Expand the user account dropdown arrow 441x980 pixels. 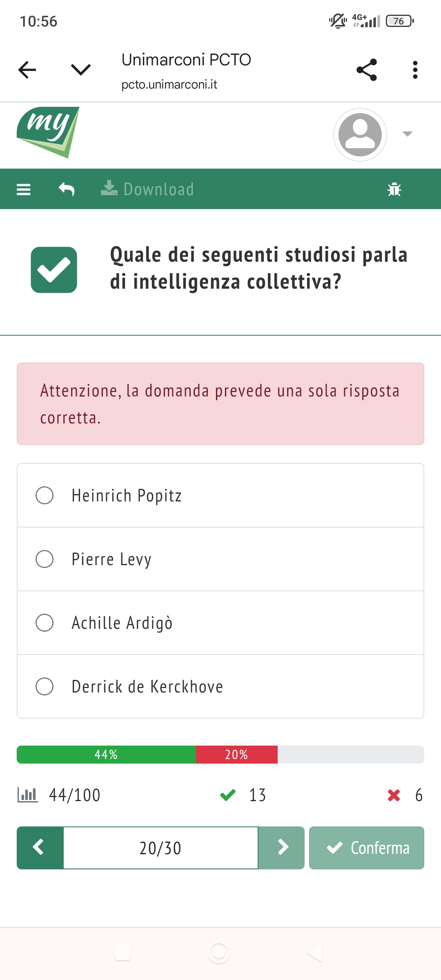[x=407, y=134]
